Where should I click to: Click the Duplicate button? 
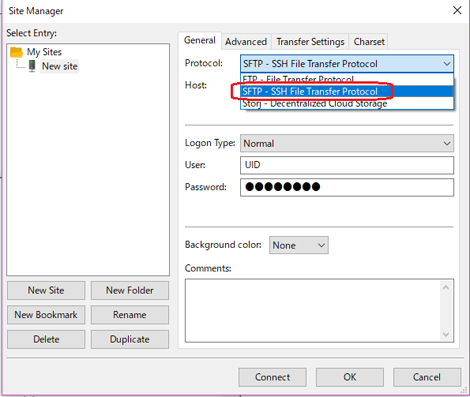(130, 339)
